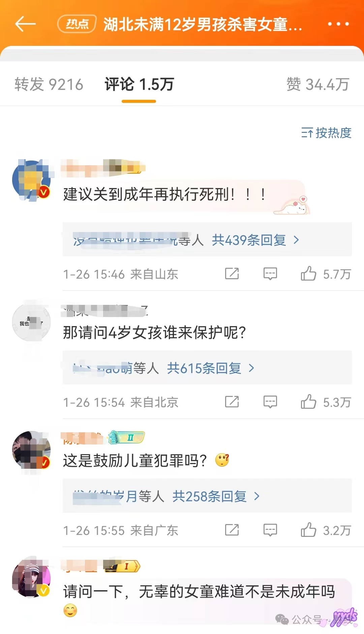Change sort order via 按热度
Viewport: 364px width, 634px height.
[326, 133]
